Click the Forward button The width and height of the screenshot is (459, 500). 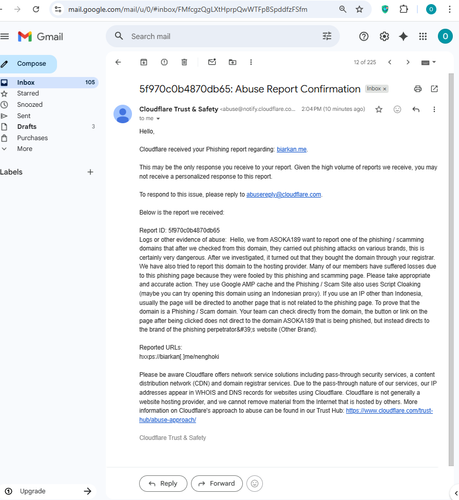click(x=217, y=483)
